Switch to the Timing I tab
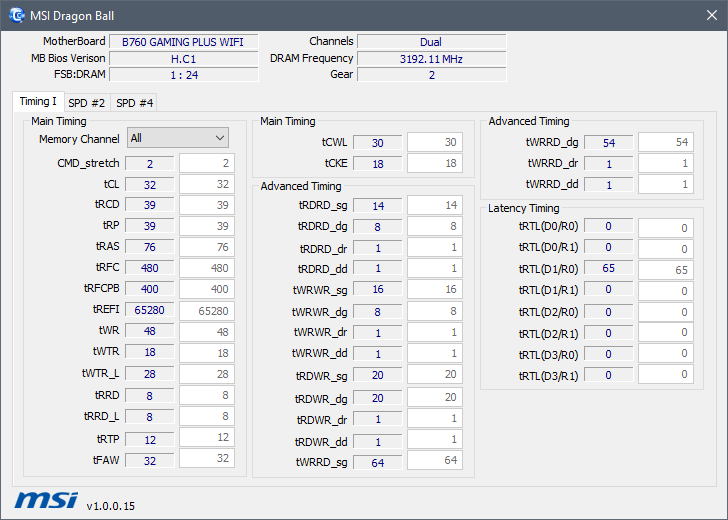The image size is (728, 520). click(x=38, y=101)
